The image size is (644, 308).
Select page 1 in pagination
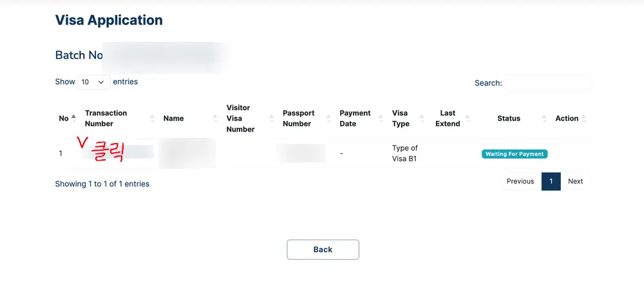click(551, 182)
